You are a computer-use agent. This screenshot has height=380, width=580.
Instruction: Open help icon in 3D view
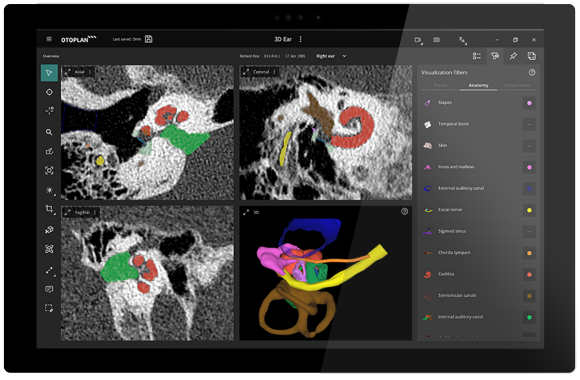(x=404, y=211)
